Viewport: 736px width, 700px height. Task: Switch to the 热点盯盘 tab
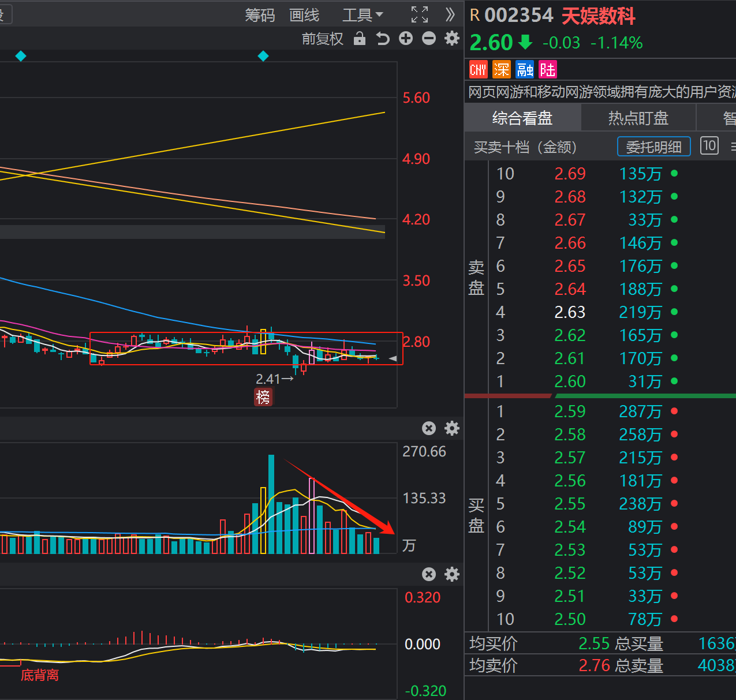point(638,118)
